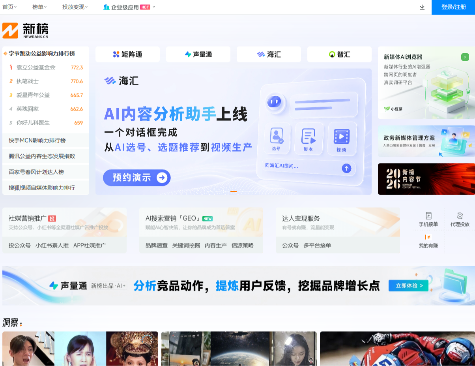The width and height of the screenshot is (475, 366).
Task: Click the blue login/register button
Action: pos(453,7)
